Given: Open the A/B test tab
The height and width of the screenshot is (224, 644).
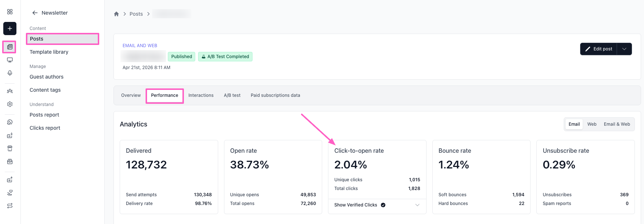Looking at the screenshot, I should pos(232,95).
